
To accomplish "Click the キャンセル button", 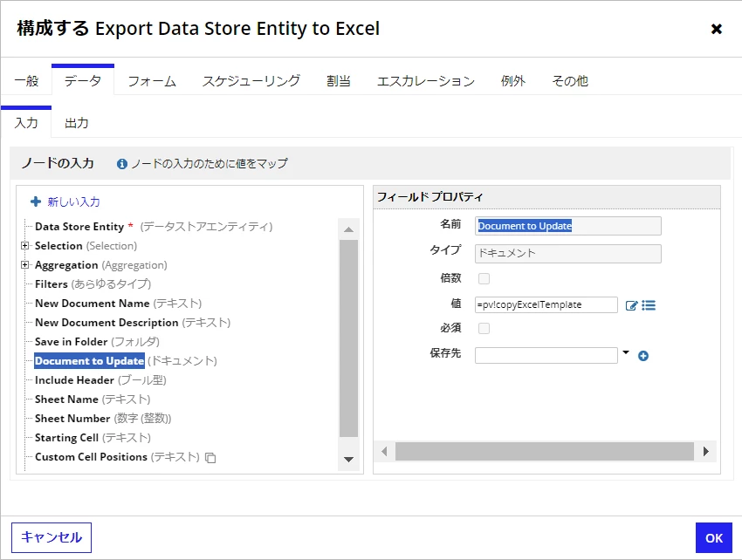I will tap(52, 537).
